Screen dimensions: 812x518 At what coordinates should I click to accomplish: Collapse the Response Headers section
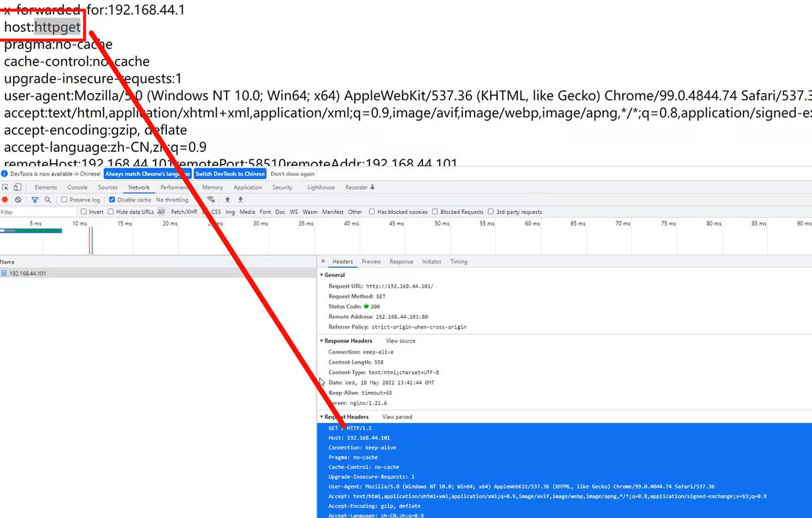click(322, 340)
